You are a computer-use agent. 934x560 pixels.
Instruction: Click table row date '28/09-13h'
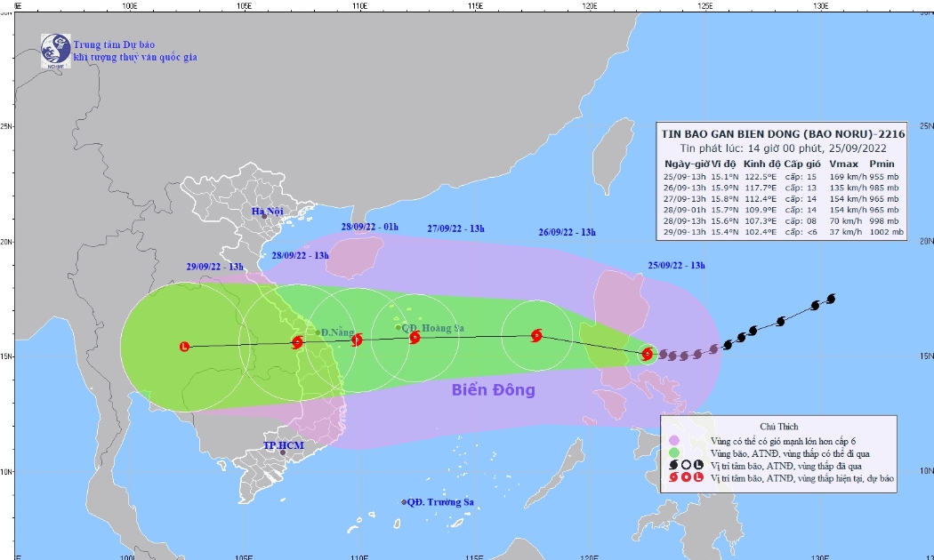point(684,220)
